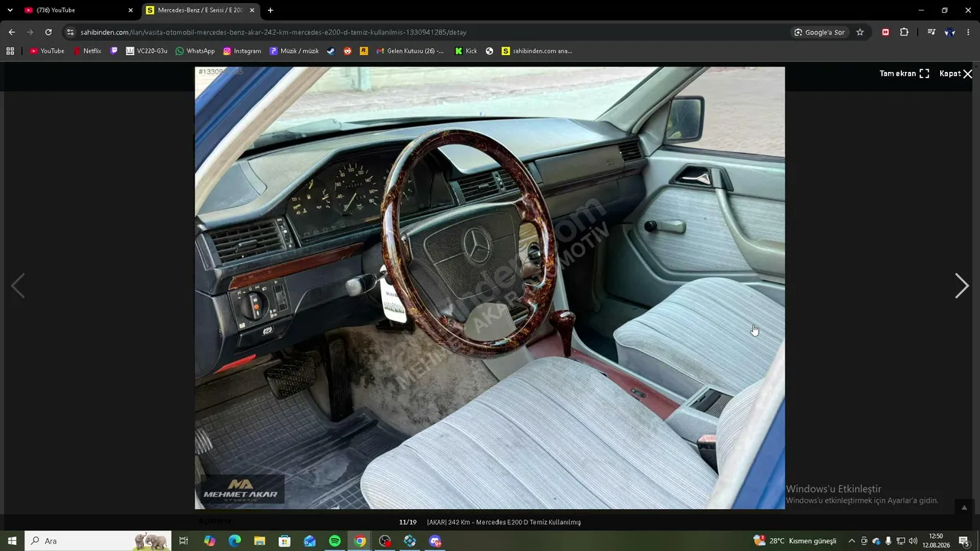980x551 pixels.
Task: Select the Mercedes-Benz E Serisi tab
Action: click(x=200, y=10)
